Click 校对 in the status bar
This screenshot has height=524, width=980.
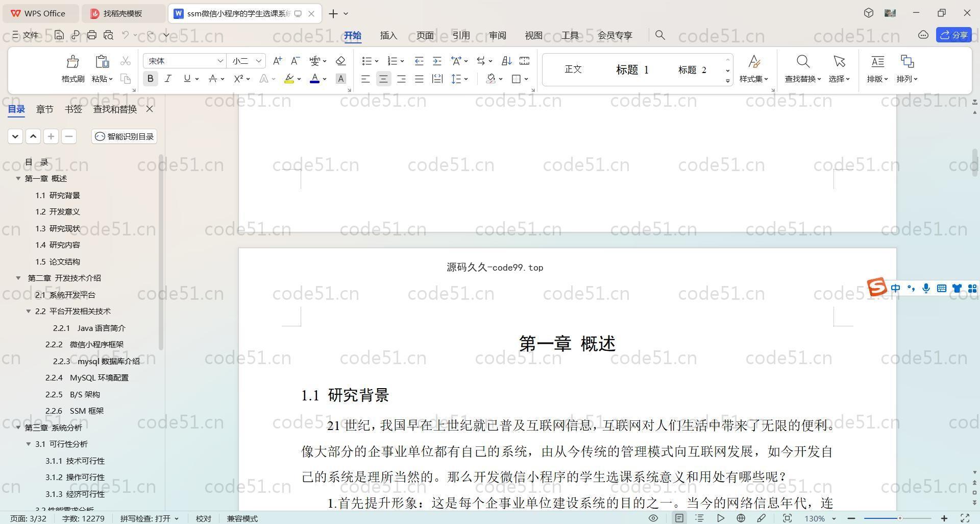click(x=204, y=518)
